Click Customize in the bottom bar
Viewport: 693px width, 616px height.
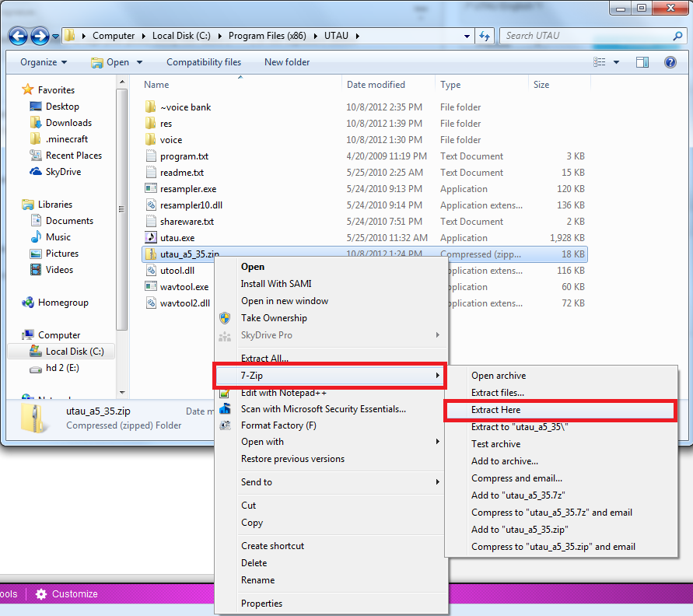[67, 594]
